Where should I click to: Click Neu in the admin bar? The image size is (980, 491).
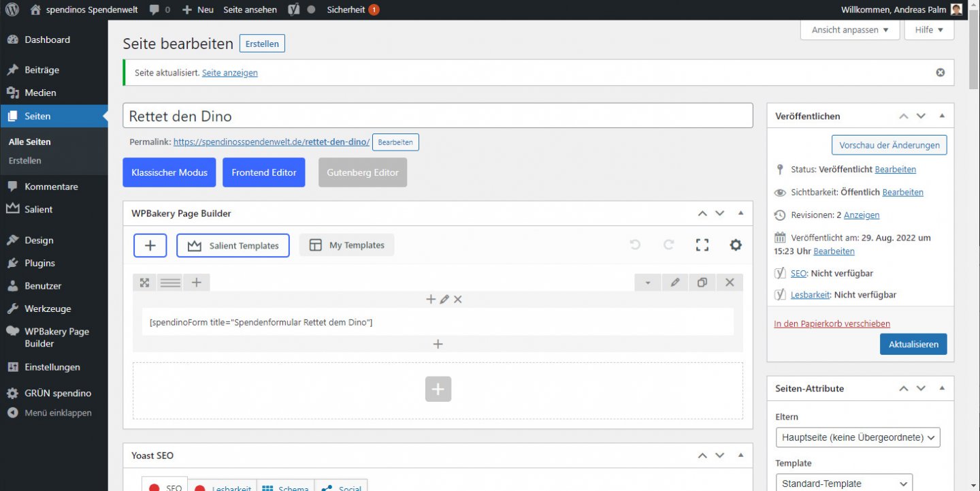pyautogui.click(x=198, y=10)
